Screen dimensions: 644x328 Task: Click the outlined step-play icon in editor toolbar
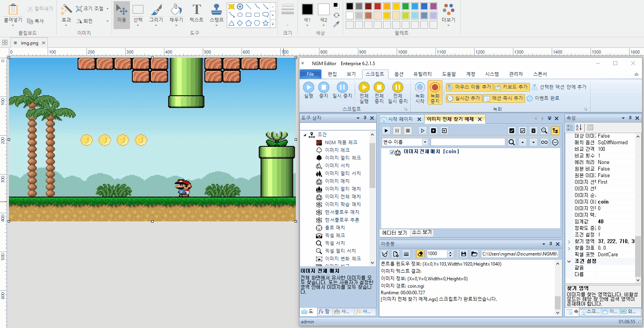[x=423, y=131]
